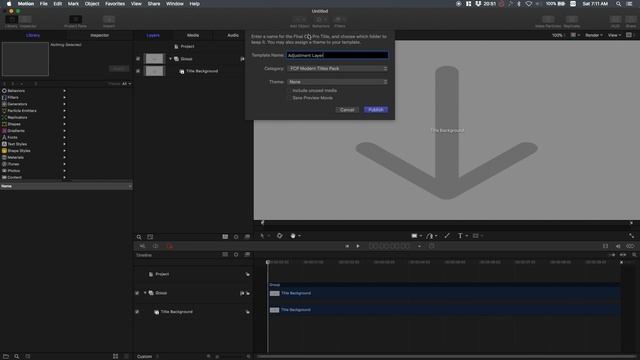
Task: Click the Publish button
Action: pyautogui.click(x=376, y=110)
